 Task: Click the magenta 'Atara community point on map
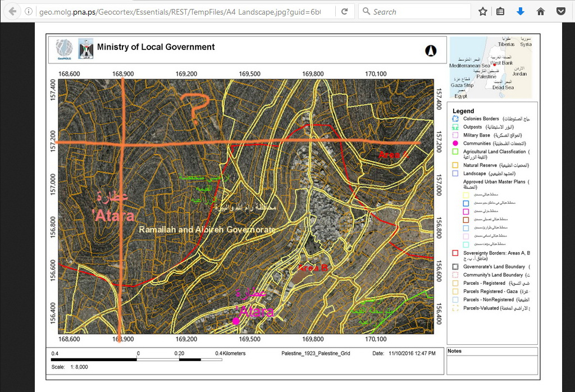tap(236, 321)
